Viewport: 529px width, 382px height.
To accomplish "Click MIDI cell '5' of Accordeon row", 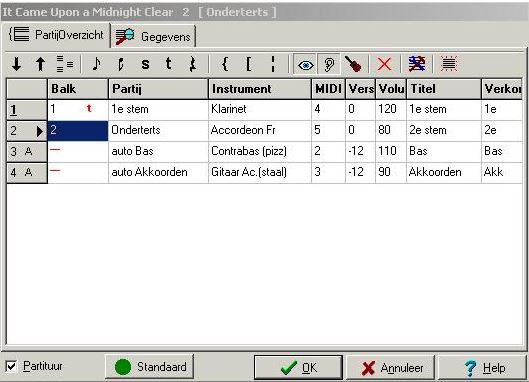I will [328, 131].
